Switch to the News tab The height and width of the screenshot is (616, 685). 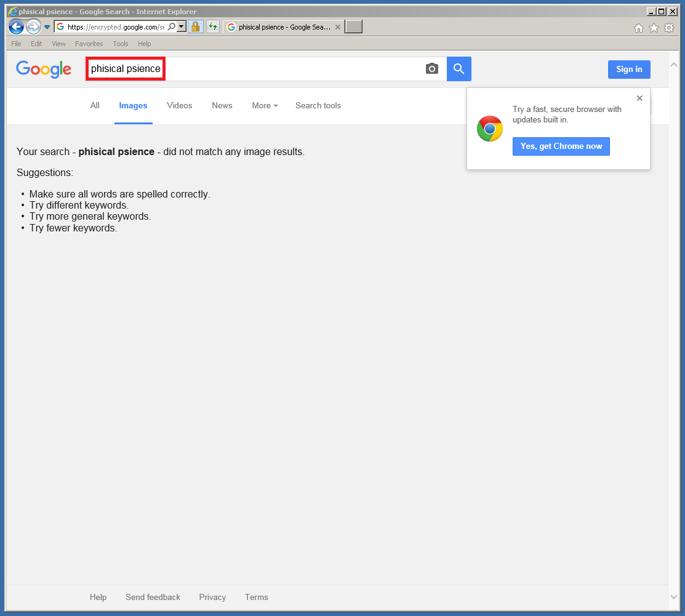(x=222, y=105)
